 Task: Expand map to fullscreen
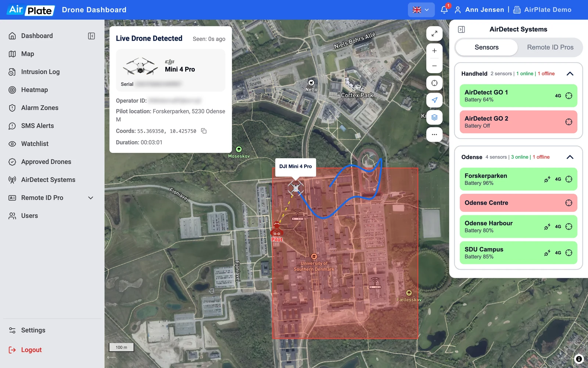pyautogui.click(x=434, y=33)
